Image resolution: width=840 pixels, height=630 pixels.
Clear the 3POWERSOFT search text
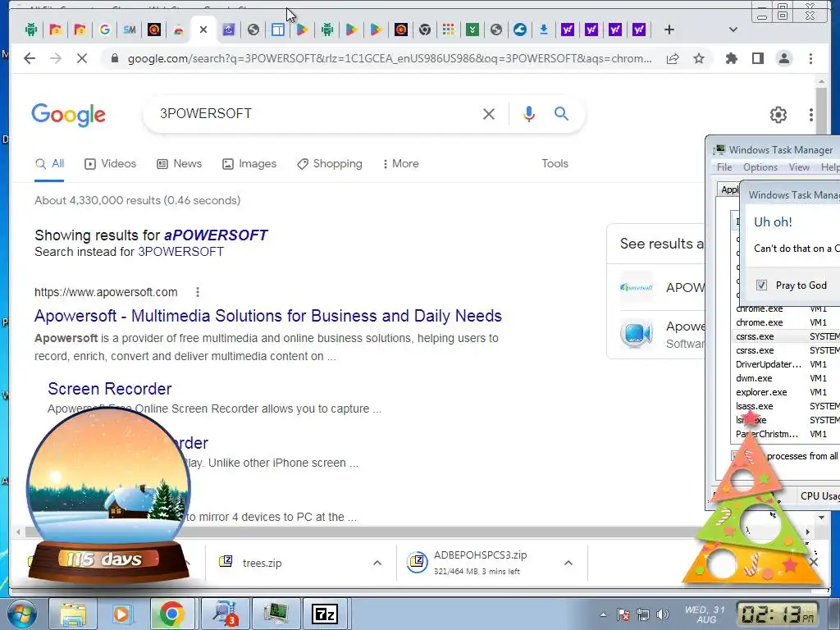click(489, 113)
